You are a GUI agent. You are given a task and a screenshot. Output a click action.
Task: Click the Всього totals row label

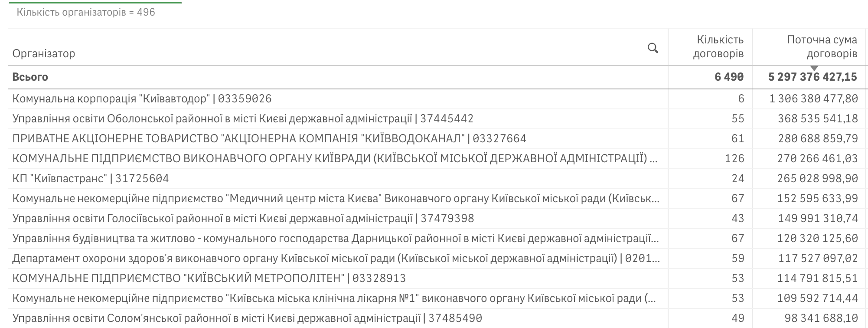pyautogui.click(x=30, y=77)
